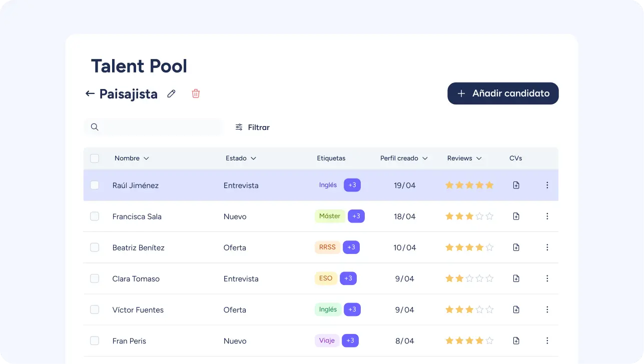Viewport: 644px width, 364px height.
Task: Open the three-dot menu for Francisca Sala
Action: [x=547, y=216]
